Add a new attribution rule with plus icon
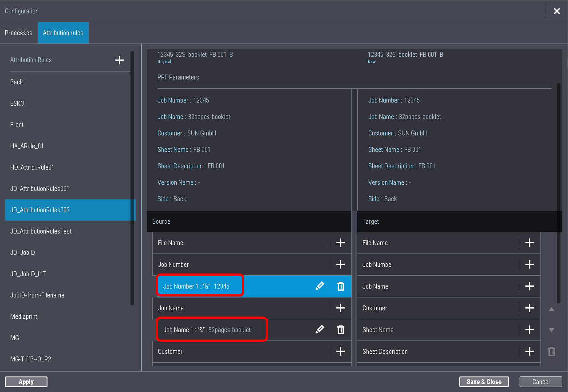568x392 pixels. coord(119,60)
